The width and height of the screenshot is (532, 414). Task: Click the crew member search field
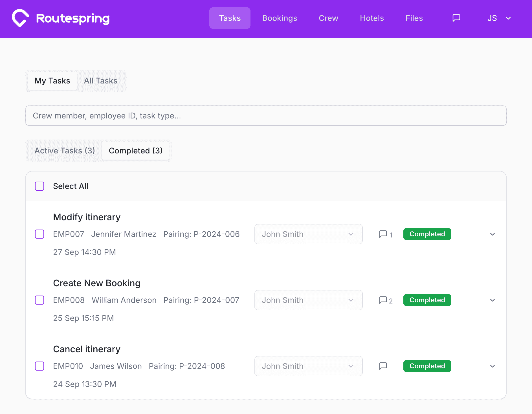click(266, 116)
